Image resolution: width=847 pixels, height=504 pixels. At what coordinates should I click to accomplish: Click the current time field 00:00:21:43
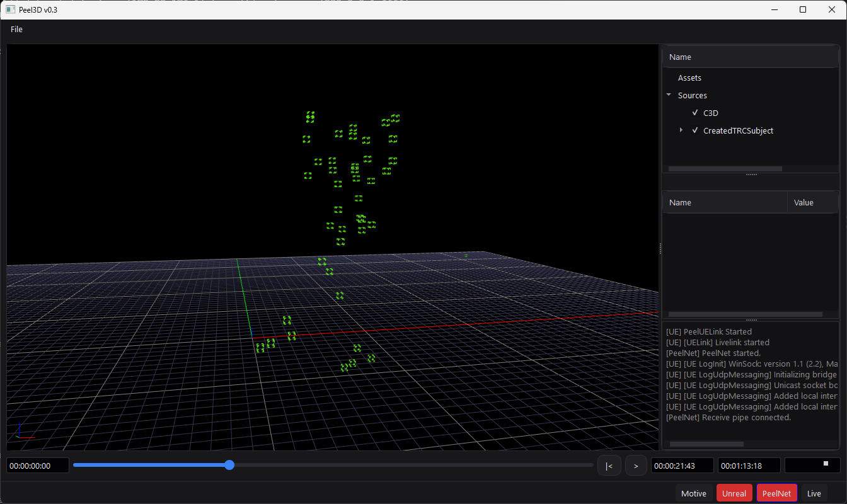[682, 466]
